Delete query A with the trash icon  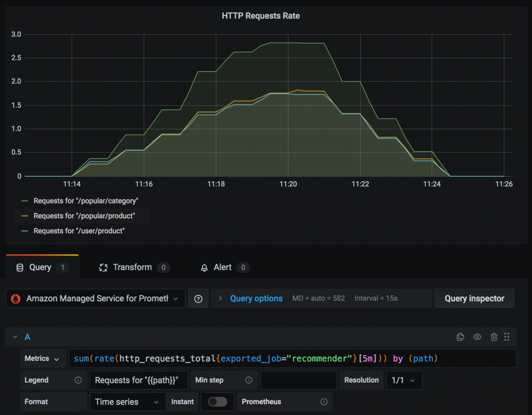(494, 336)
